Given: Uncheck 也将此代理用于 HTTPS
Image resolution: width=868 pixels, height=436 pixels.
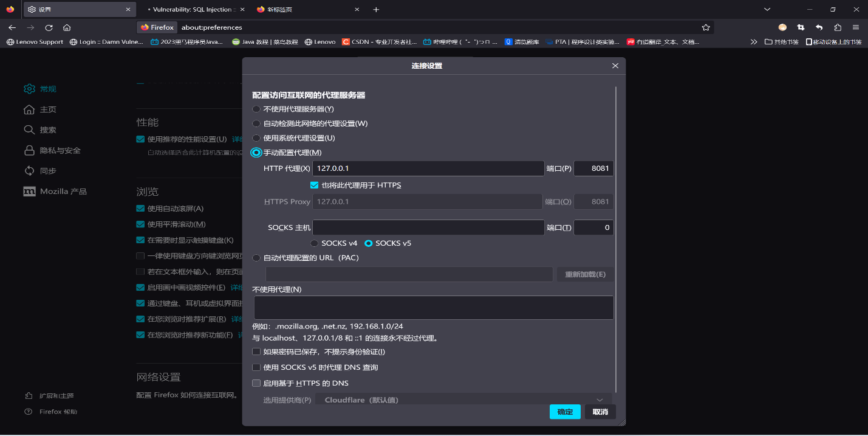Looking at the screenshot, I should pos(314,185).
